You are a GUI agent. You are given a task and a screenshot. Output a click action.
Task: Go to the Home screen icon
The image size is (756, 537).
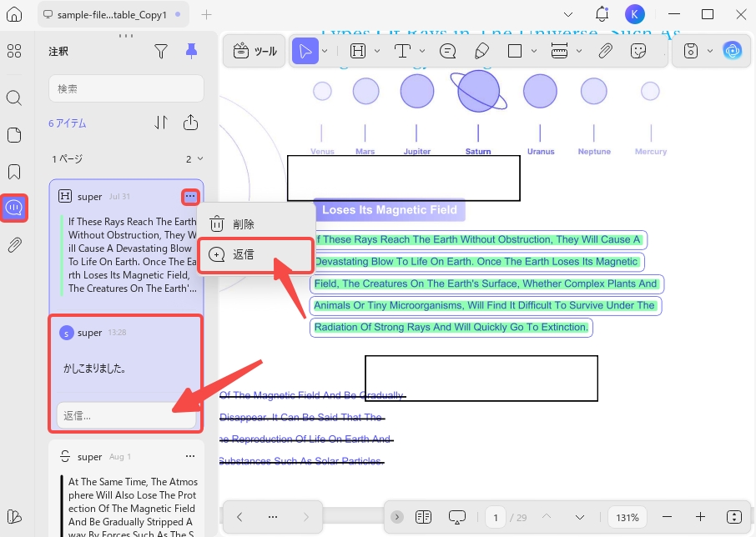[14, 14]
